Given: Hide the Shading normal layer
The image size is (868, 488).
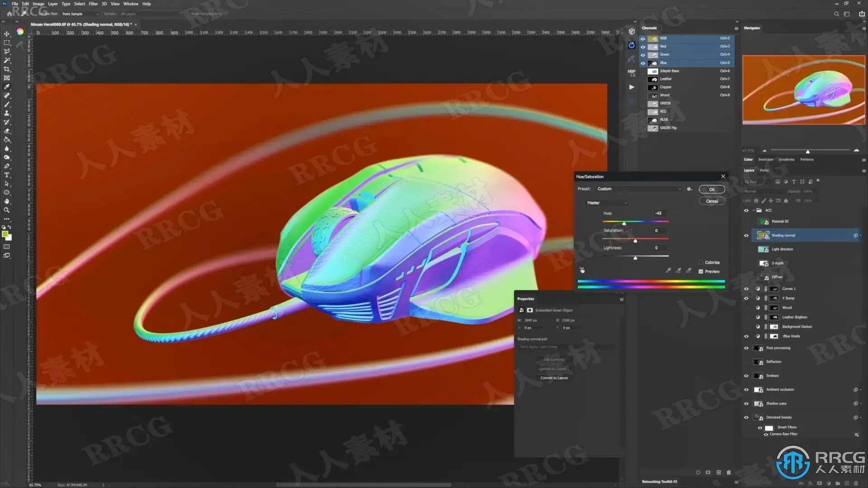Looking at the screenshot, I should (746, 235).
